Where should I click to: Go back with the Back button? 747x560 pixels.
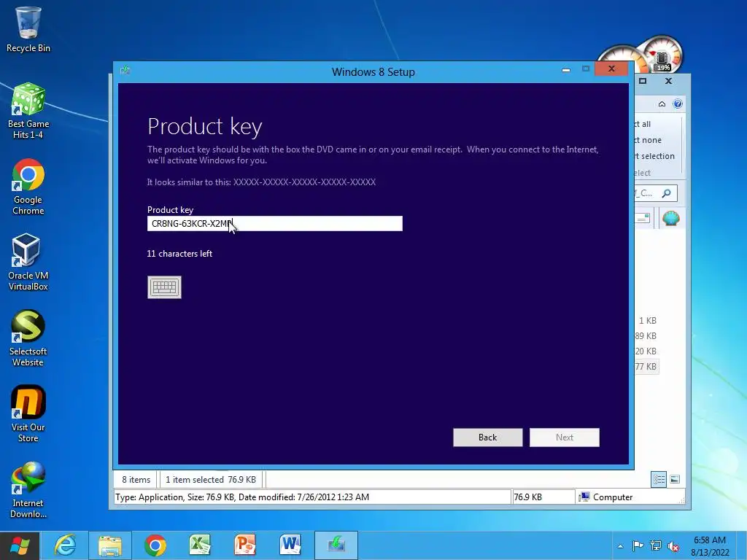pyautogui.click(x=487, y=437)
